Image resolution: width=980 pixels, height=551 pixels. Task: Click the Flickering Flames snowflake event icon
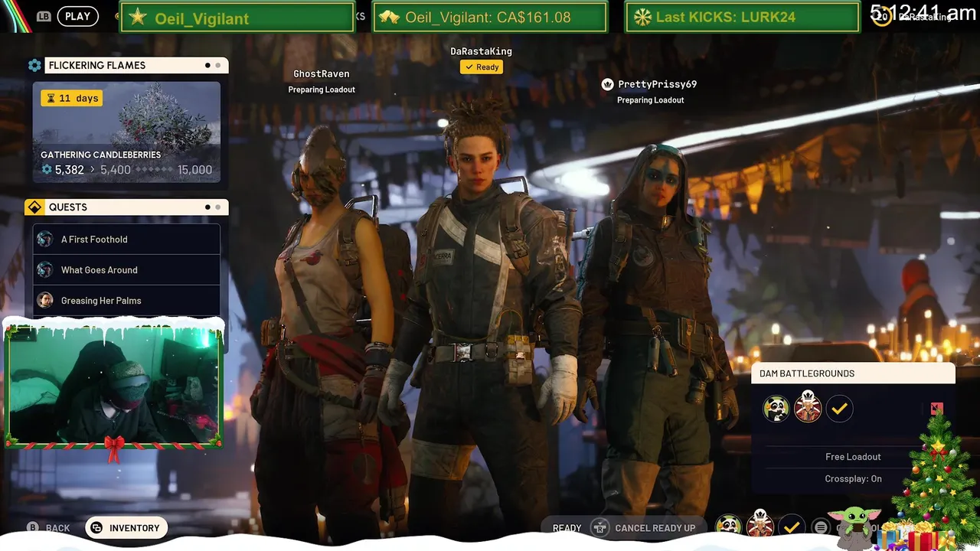point(34,66)
